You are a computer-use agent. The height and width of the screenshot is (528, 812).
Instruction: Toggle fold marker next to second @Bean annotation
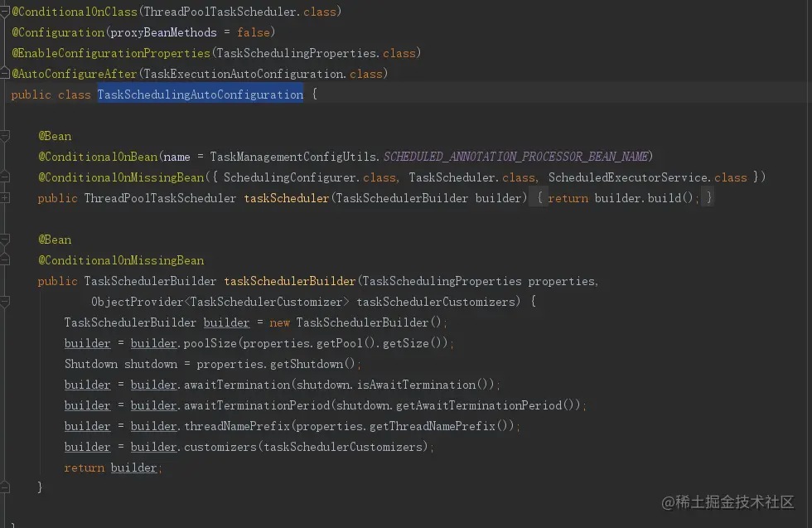click(x=5, y=240)
